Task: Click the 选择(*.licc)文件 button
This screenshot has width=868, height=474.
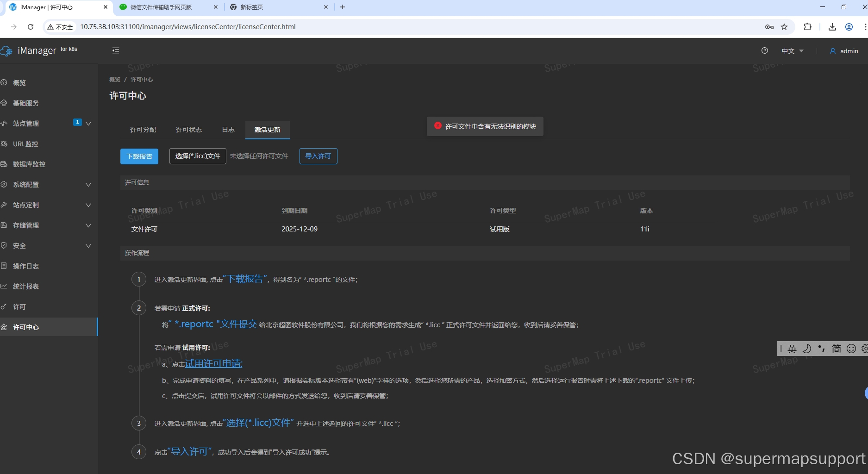Action: (198, 156)
